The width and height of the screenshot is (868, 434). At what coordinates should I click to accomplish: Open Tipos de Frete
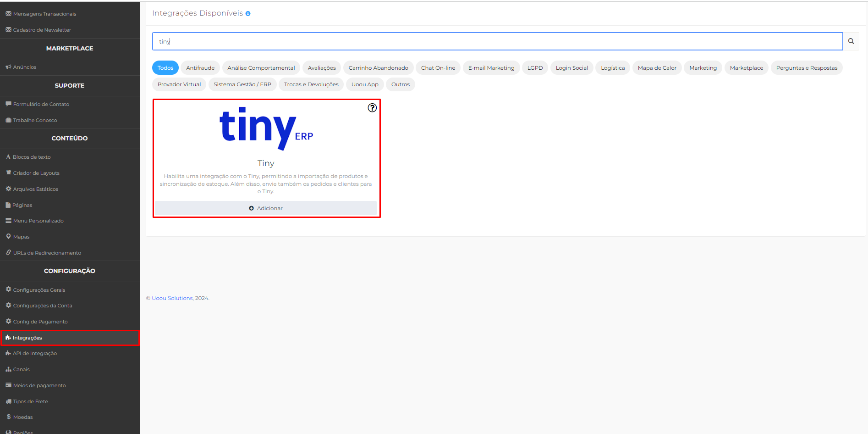click(x=70, y=401)
